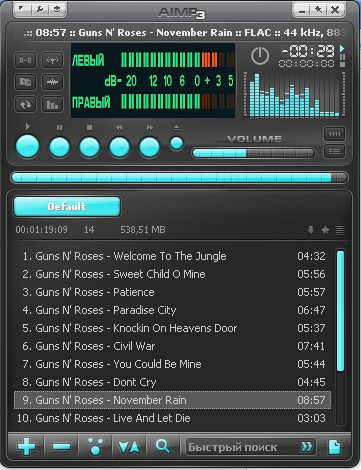Viewport: 361px width, 470px height.
Task: Open the shutdown timer power icon
Action: (x=260, y=56)
